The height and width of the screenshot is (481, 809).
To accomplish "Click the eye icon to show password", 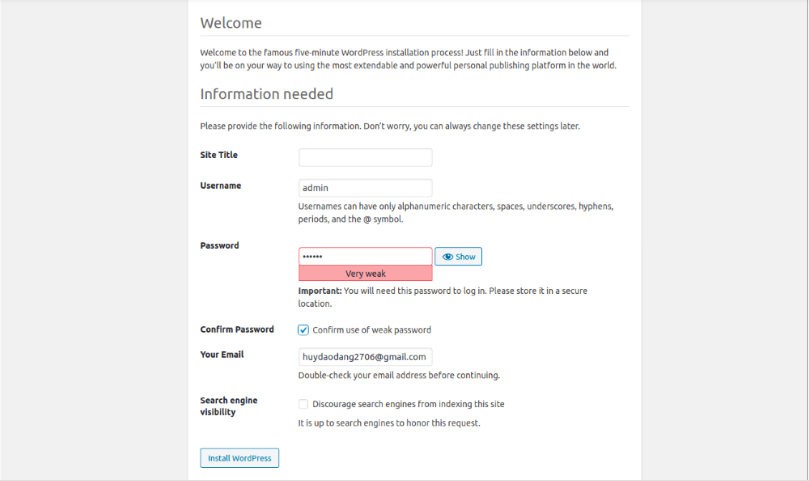I will 449,257.
